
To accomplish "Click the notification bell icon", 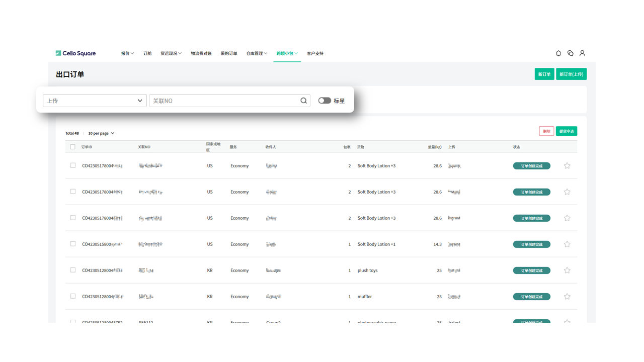I will pyautogui.click(x=558, y=53).
